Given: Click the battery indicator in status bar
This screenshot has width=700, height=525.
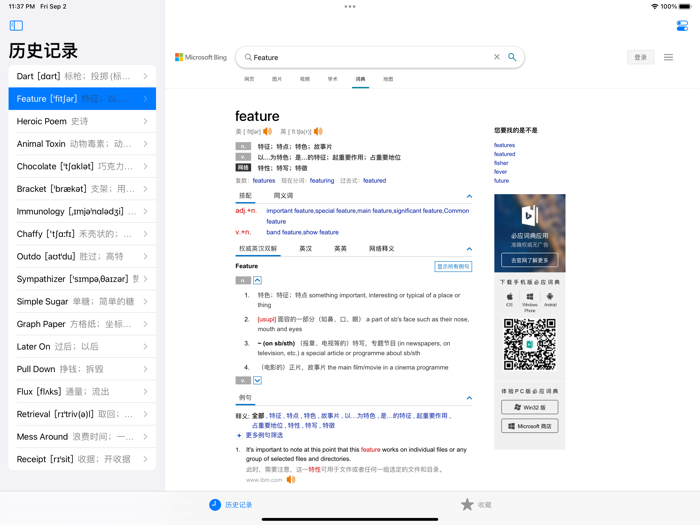Looking at the screenshot, I should click(x=684, y=6).
